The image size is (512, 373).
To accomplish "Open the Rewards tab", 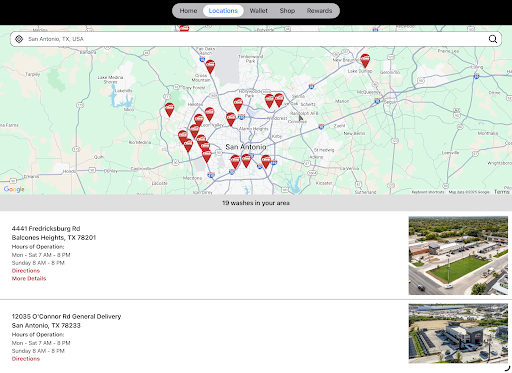I will click(319, 11).
